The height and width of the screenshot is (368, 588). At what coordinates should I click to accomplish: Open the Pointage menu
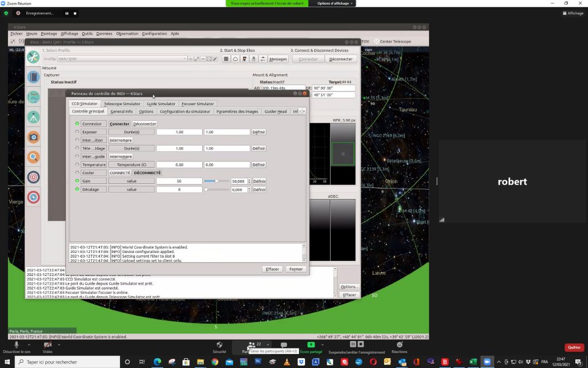pos(49,34)
